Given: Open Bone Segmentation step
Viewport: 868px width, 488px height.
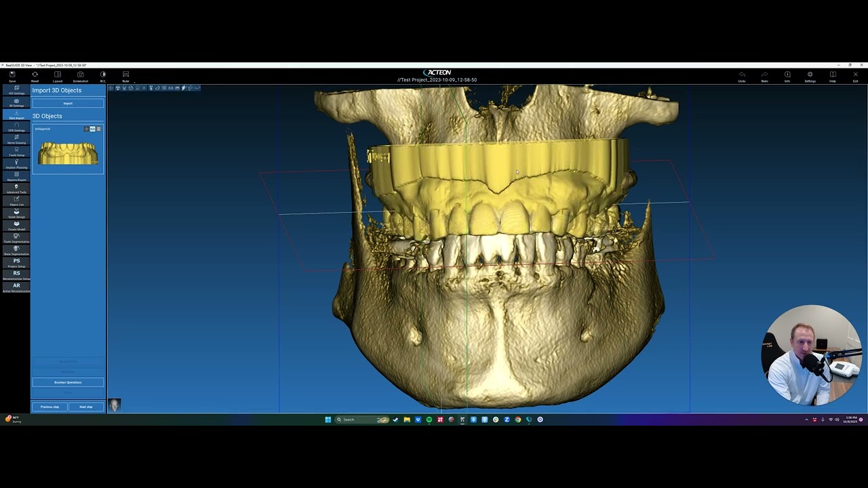Looking at the screenshot, I should pyautogui.click(x=16, y=250).
